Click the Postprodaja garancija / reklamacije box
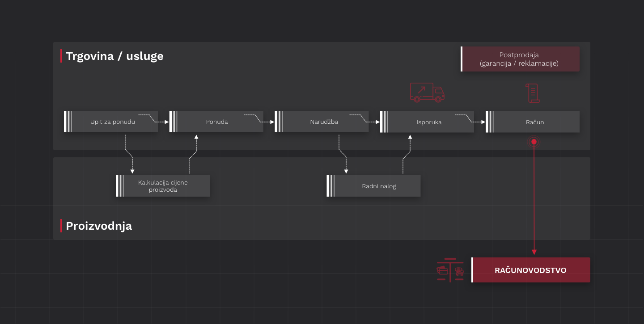Viewport: 644px width, 324px height. 520,59
